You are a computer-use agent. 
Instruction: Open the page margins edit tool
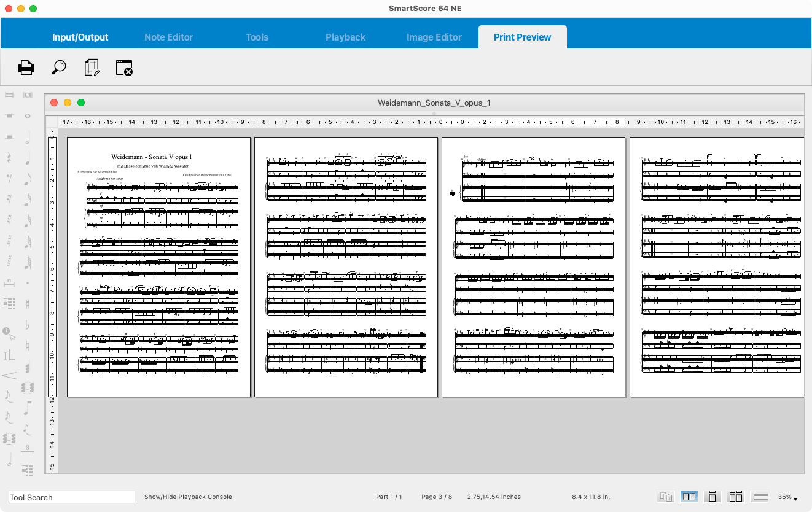point(92,68)
